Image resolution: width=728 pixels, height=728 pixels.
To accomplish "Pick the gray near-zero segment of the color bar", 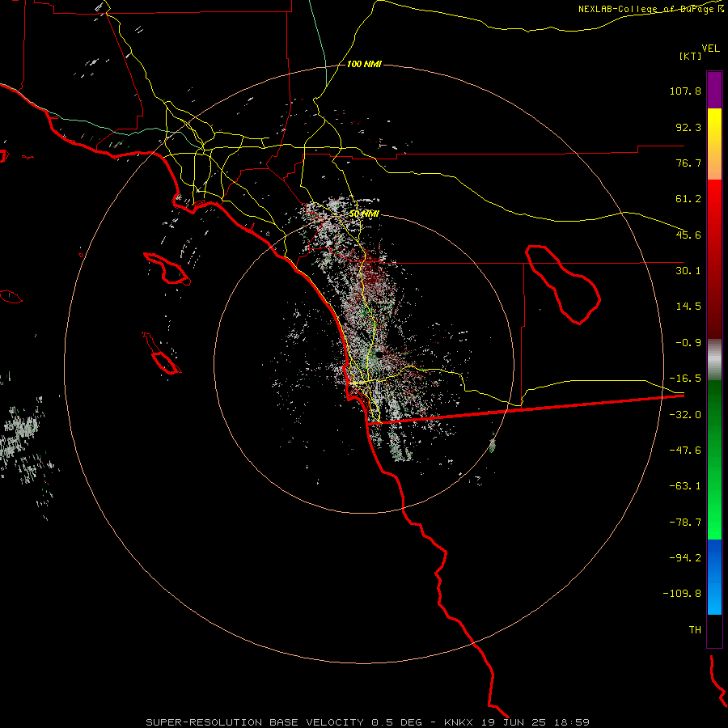I will (x=714, y=360).
